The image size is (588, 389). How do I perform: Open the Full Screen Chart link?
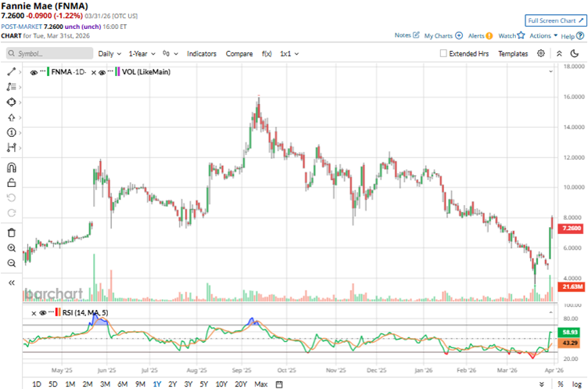(555, 20)
